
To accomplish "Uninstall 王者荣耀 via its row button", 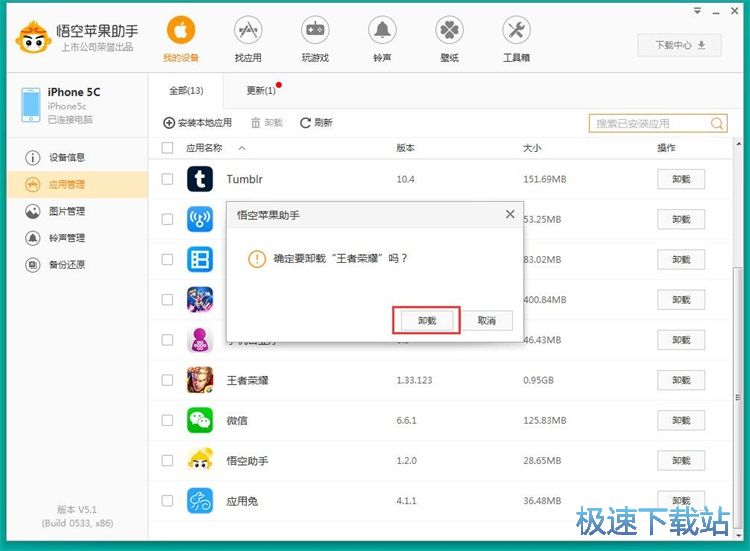I will coord(681,380).
